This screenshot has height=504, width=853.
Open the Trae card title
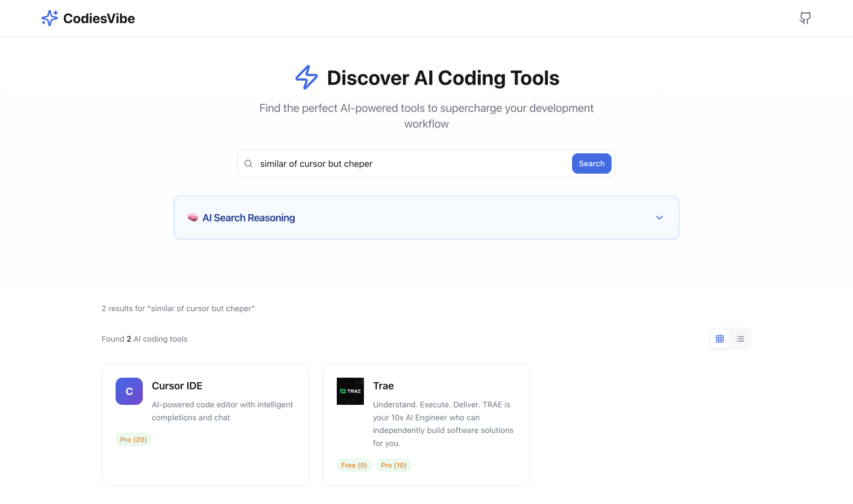click(384, 386)
